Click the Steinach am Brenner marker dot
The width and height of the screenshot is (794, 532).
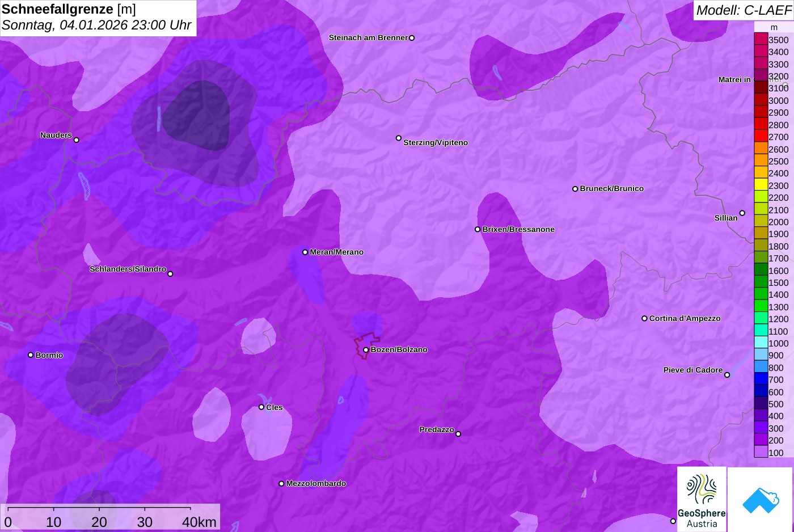(x=412, y=38)
